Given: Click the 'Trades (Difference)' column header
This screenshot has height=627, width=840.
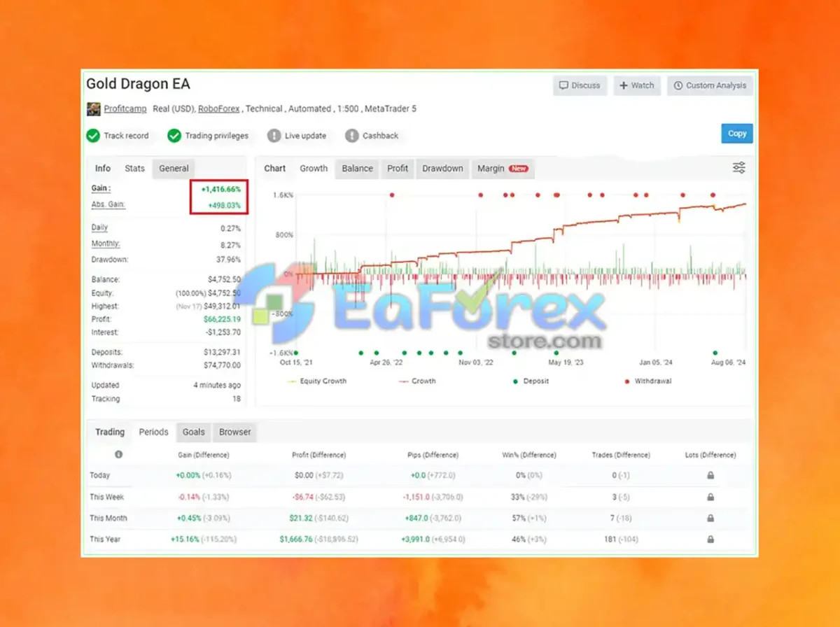Looking at the screenshot, I should (621, 455).
